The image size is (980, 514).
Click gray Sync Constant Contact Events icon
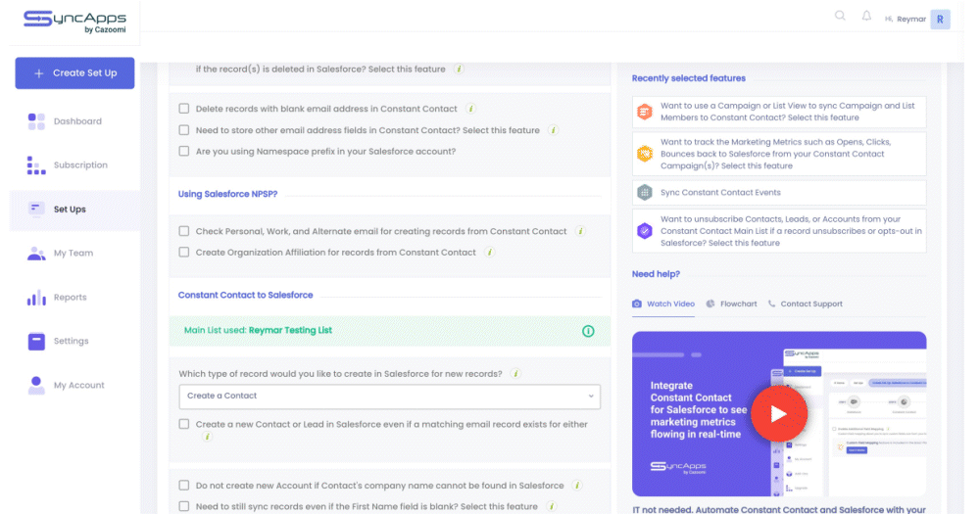(645, 192)
